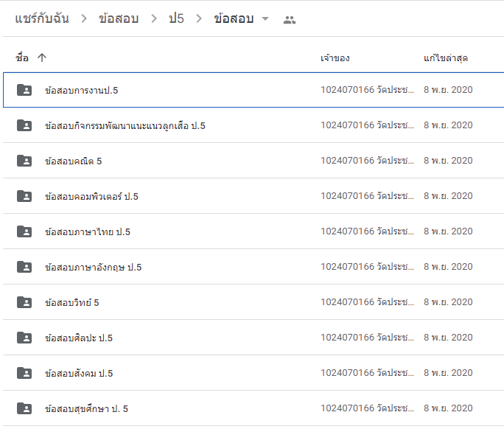The image size is (504, 443).
Task: Open parent ข้อสอบ folder in breadcrumb
Action: [118, 19]
